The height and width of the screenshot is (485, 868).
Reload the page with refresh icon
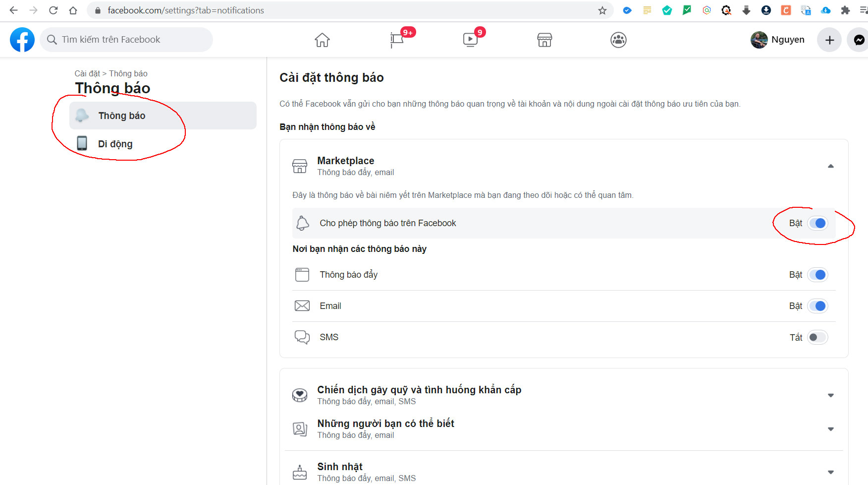click(x=53, y=10)
